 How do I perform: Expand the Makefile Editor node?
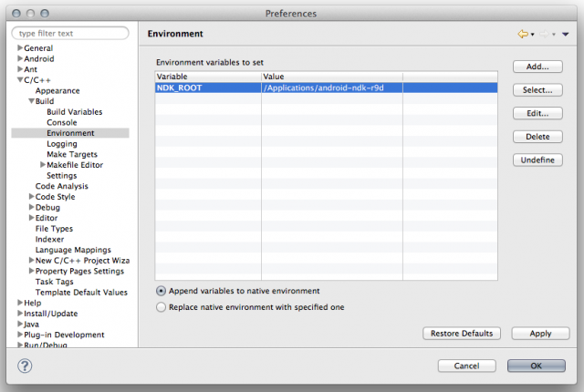tap(42, 165)
